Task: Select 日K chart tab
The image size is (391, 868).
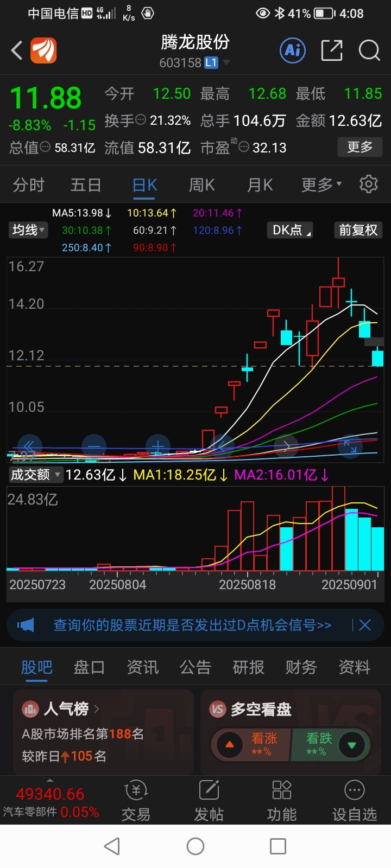Action: 145,185
